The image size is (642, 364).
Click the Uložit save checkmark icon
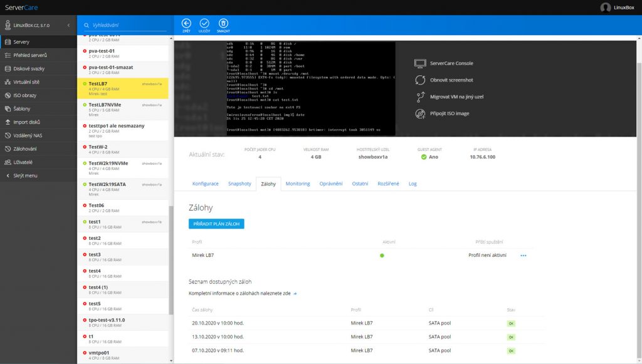point(204,23)
